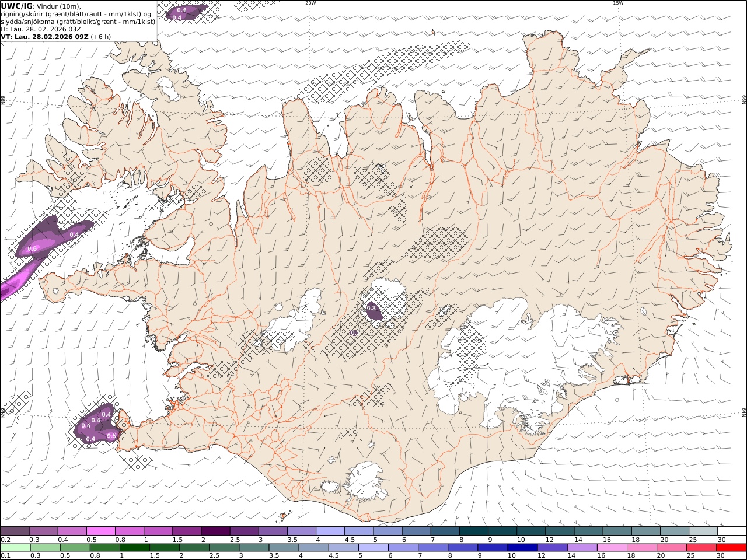Select the upper-row swatch labeled 6
This screenshot has width=747, height=560.
(416, 531)
